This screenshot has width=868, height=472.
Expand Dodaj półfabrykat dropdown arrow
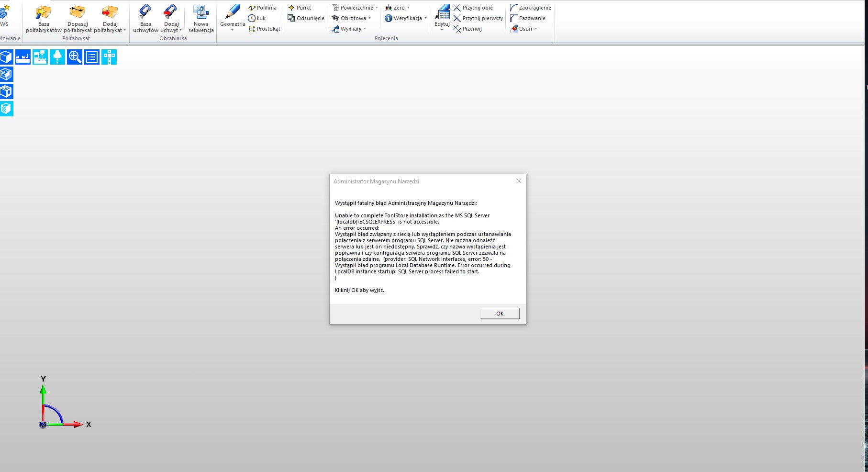[x=125, y=30]
